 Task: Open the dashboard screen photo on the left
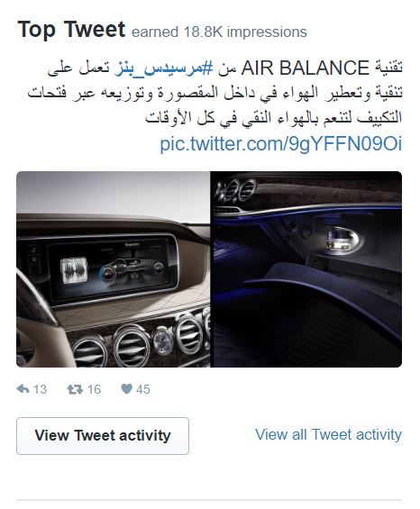tap(113, 269)
